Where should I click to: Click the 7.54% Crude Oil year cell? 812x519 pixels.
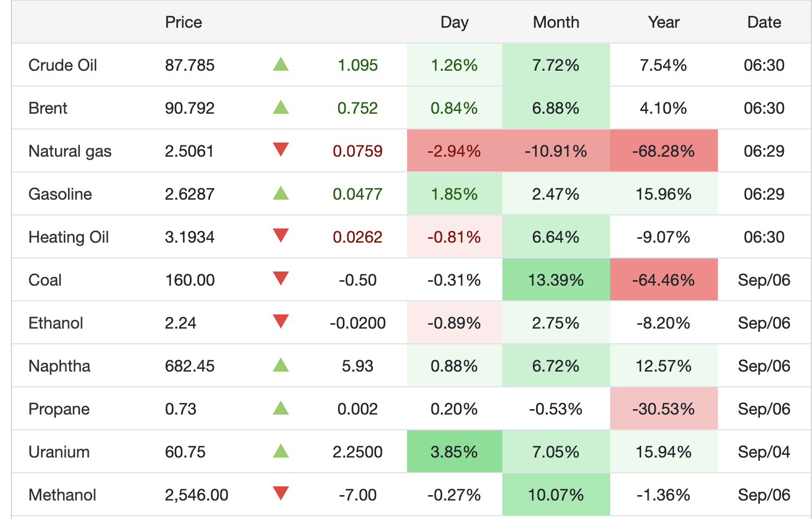coord(664,65)
